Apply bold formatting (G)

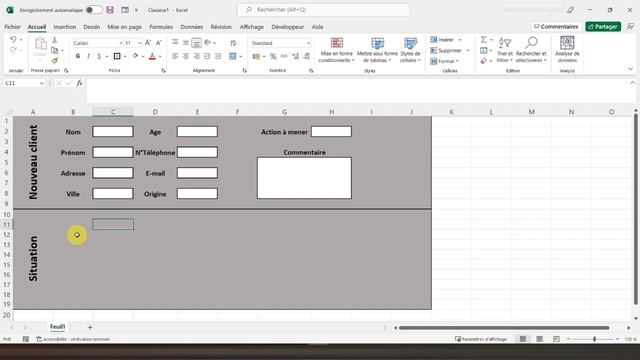pos(78,56)
